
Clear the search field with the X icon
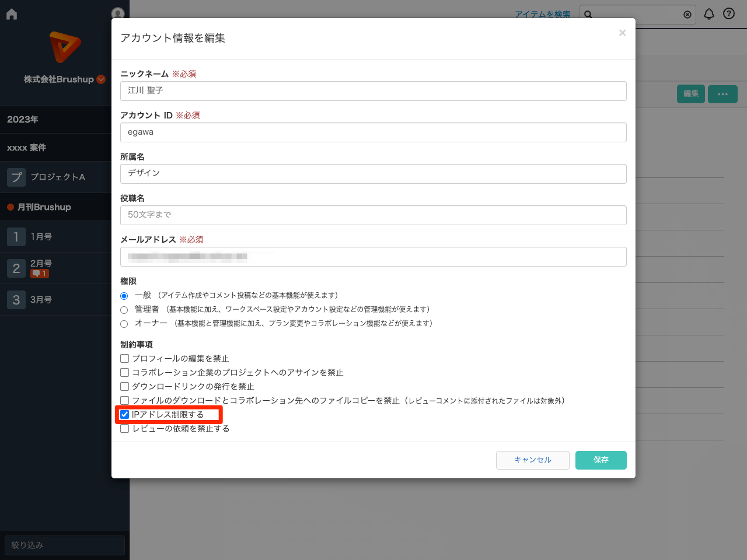[687, 15]
